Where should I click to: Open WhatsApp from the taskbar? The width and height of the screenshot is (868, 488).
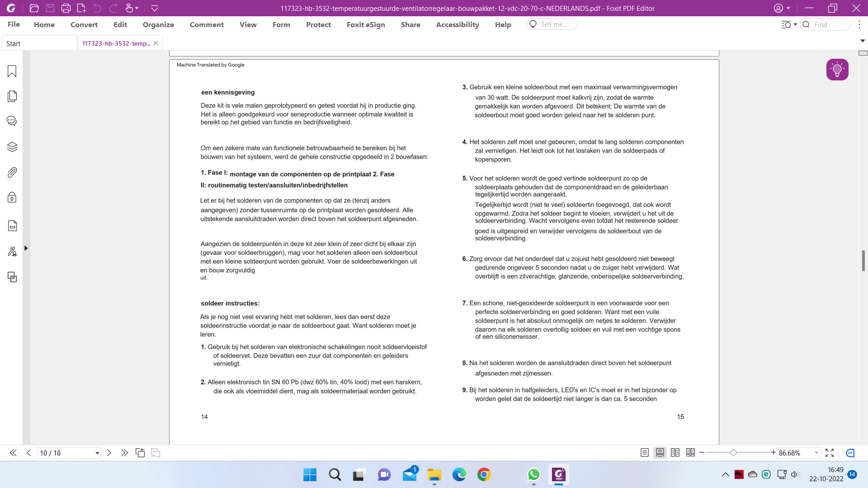coord(534,474)
